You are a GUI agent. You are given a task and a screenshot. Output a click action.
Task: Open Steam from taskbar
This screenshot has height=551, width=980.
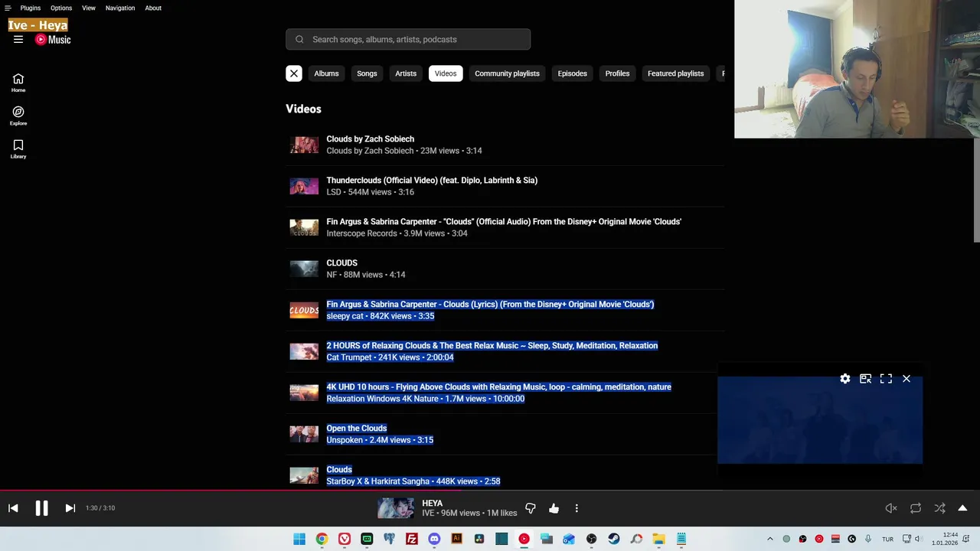point(614,540)
